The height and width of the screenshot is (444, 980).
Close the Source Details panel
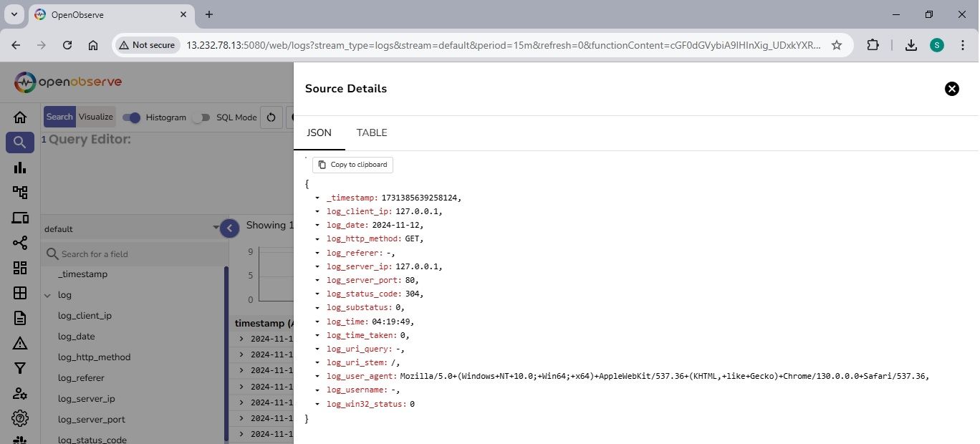point(951,89)
